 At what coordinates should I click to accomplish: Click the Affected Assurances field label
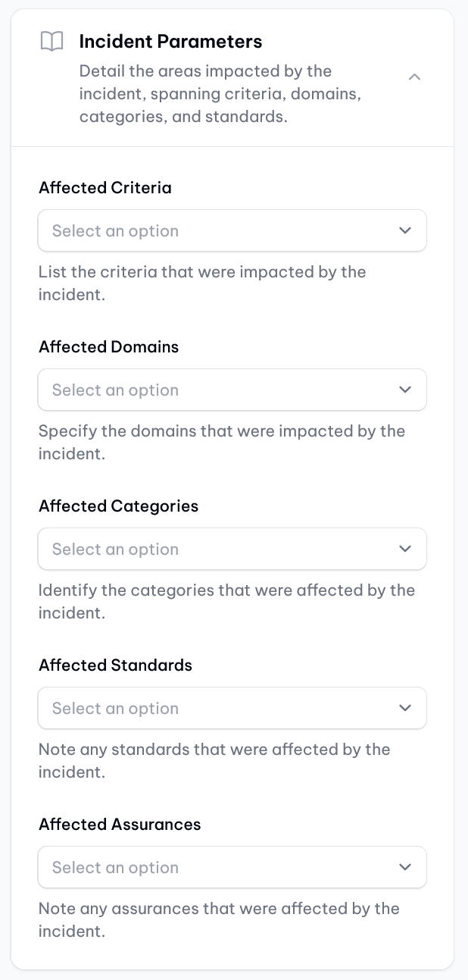point(120,825)
